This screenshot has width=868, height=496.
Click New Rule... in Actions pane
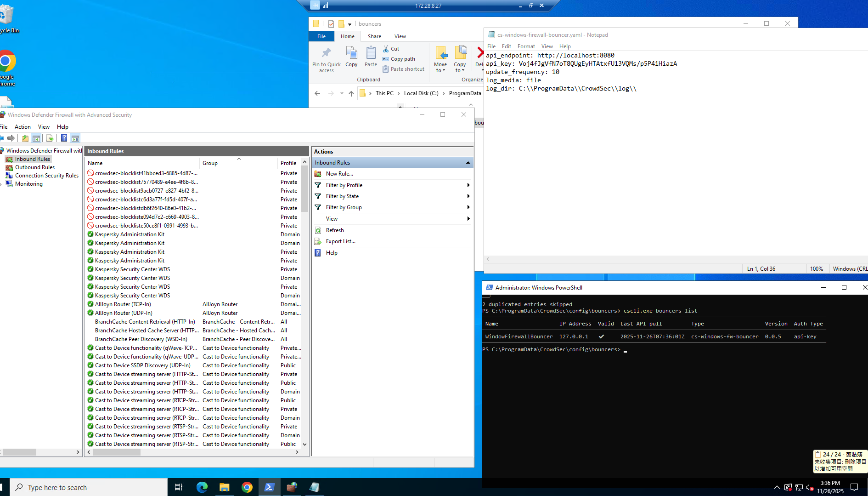pos(339,174)
